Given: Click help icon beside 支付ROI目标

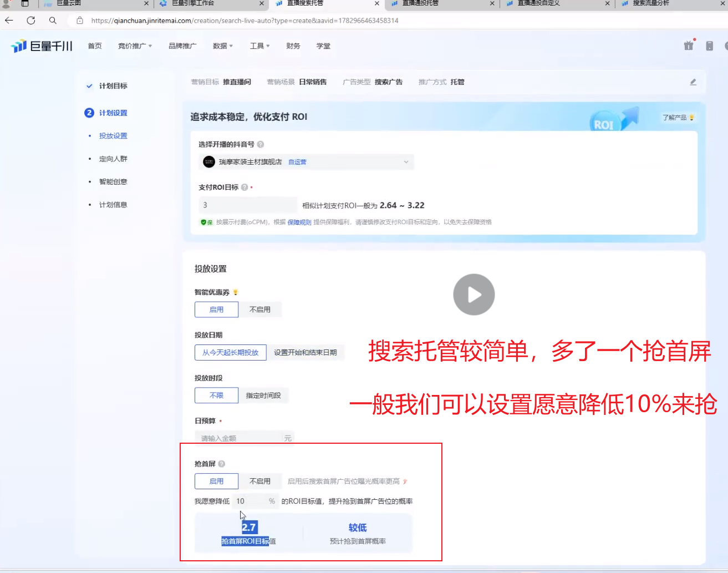Looking at the screenshot, I should point(245,187).
